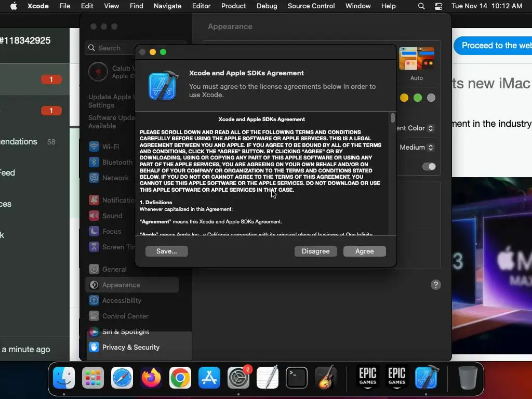Open GarageBand from the Dock
Viewport: 532px width, 399px height.
326,378
